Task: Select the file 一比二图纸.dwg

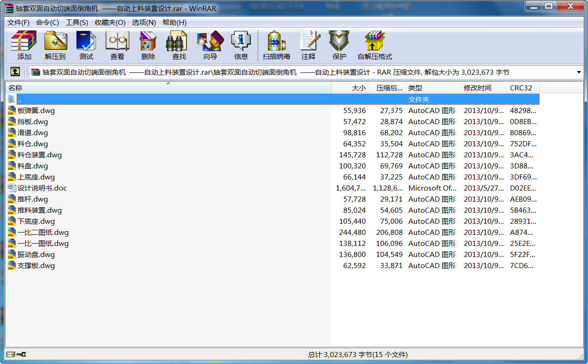Action: coord(43,232)
